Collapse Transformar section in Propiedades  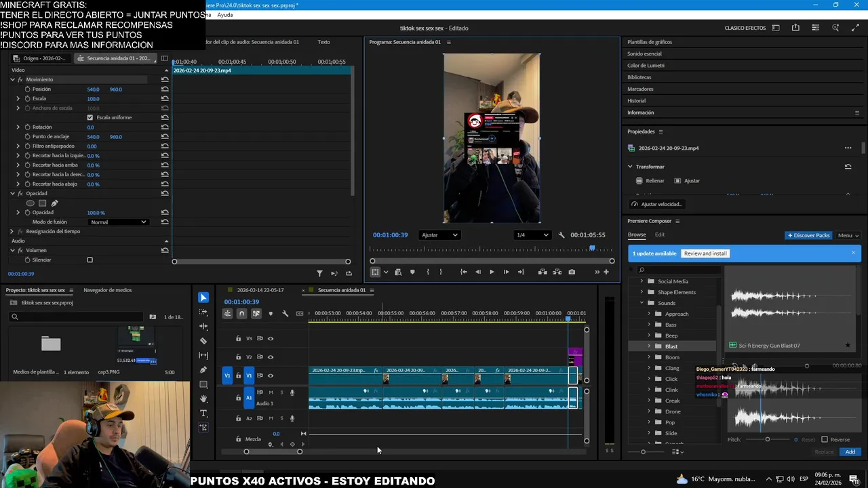coord(630,167)
